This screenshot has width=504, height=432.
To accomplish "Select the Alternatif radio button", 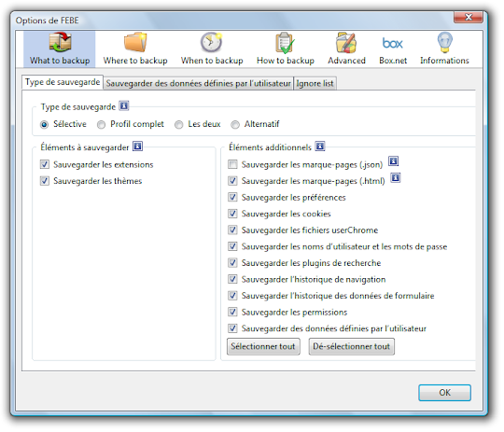I will (235, 124).
